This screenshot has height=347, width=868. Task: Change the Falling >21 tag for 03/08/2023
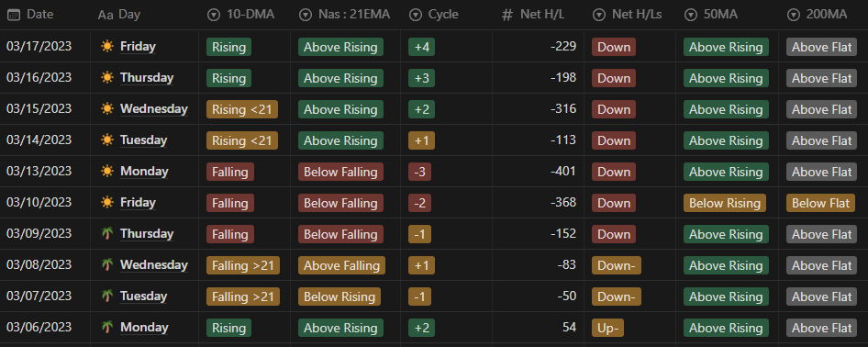[x=243, y=265]
